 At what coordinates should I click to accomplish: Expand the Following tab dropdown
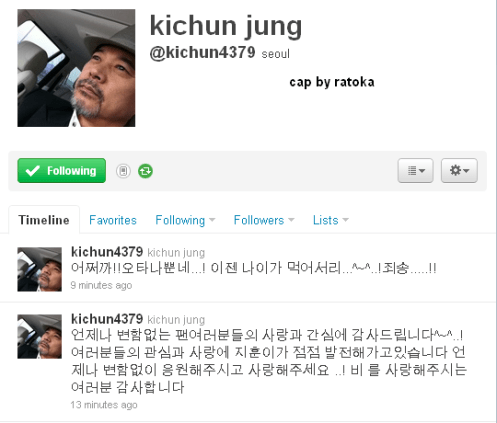(185, 220)
